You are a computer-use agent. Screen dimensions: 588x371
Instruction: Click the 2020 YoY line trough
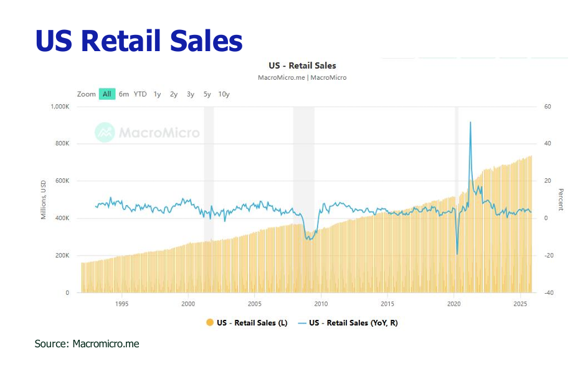tap(457, 253)
